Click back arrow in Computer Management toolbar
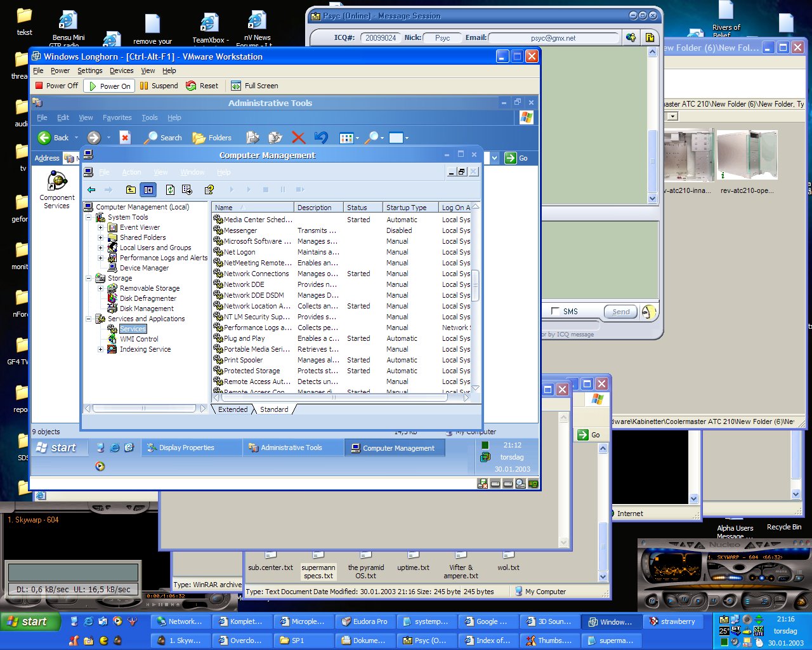Image resolution: width=812 pixels, height=650 pixels. (x=92, y=190)
